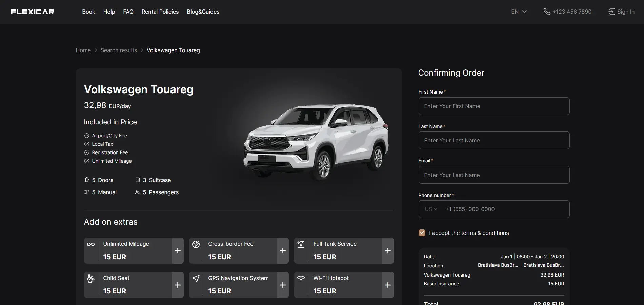
Task: Click the Registration Fee checkmark icon
Action: pyautogui.click(x=87, y=152)
